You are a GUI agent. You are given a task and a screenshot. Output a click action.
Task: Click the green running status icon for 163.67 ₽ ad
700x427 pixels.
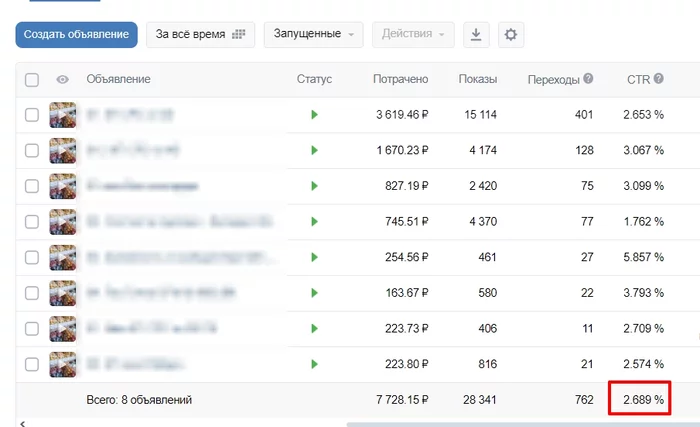pyautogui.click(x=314, y=293)
